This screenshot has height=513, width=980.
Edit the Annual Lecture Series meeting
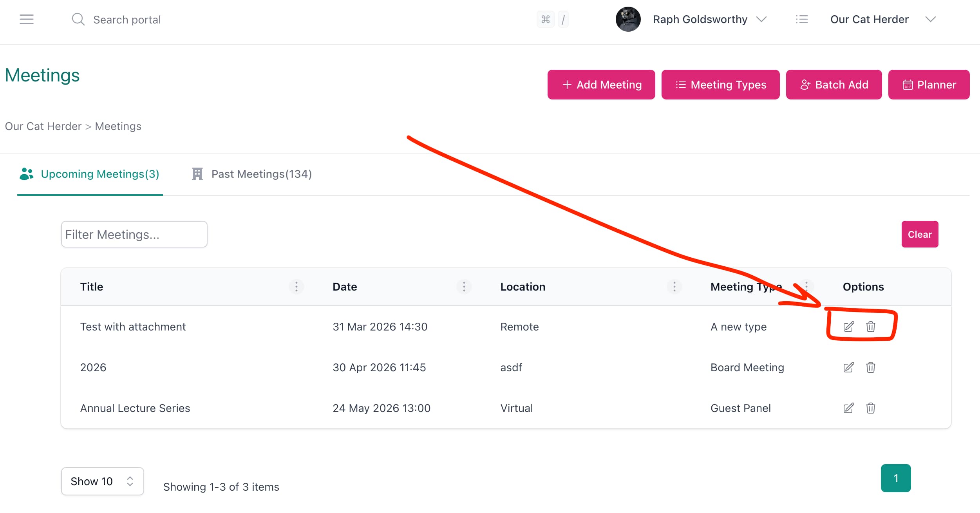pos(848,408)
